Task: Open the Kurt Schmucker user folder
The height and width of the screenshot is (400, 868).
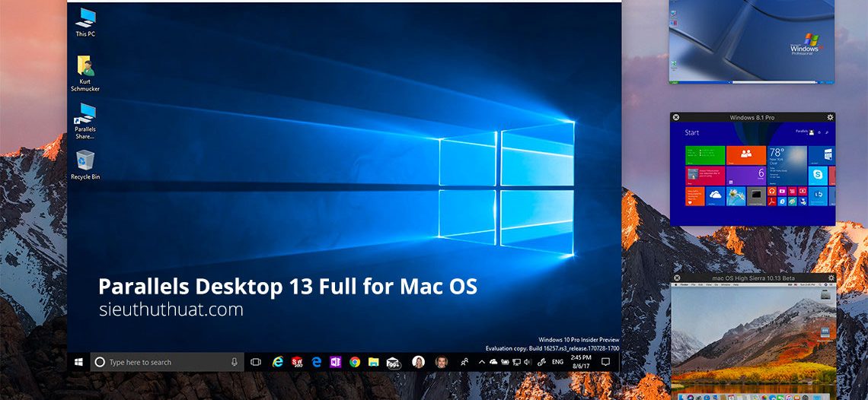Action: (85, 74)
